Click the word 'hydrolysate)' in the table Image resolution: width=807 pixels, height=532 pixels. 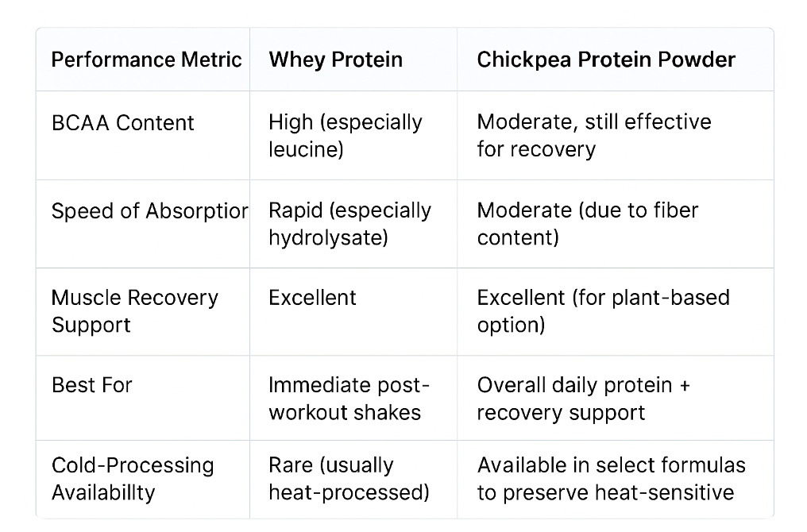click(327, 237)
